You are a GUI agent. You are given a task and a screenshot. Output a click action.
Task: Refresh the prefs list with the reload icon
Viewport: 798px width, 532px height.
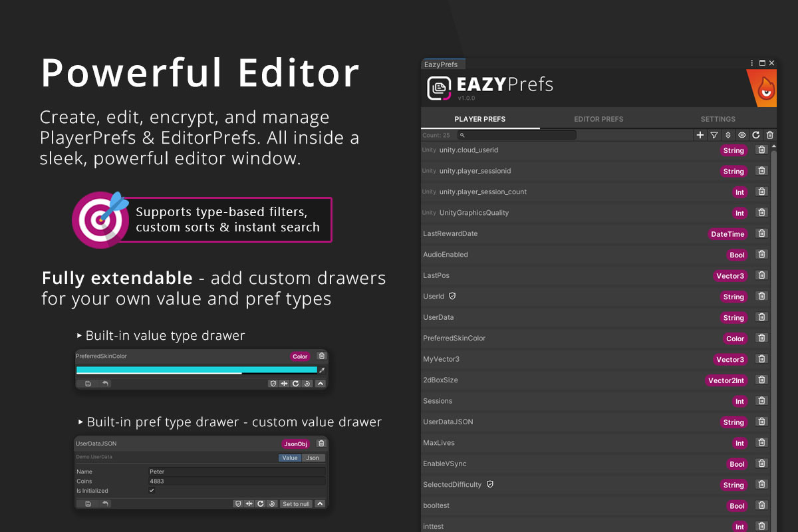(x=756, y=135)
